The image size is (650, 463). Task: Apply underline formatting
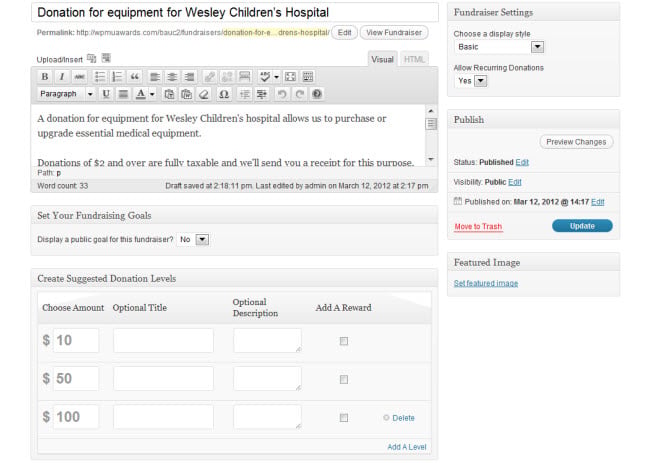click(x=106, y=94)
